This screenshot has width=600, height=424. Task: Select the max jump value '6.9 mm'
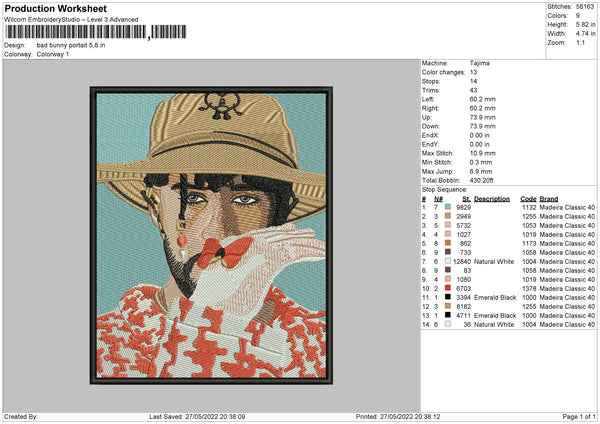point(481,171)
